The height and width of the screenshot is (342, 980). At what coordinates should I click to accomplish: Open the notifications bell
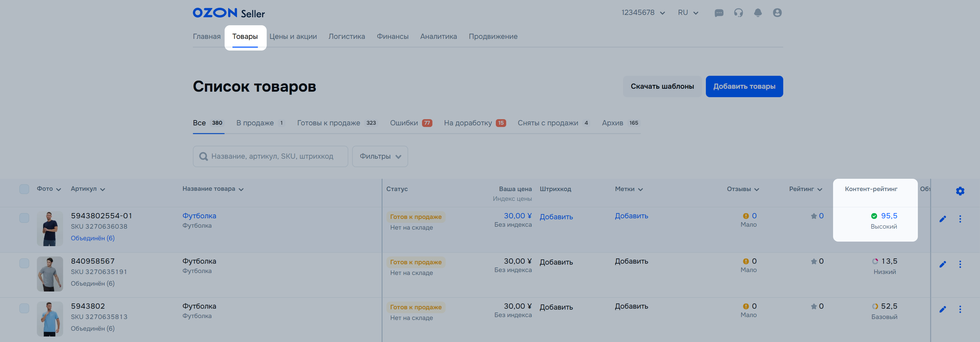click(757, 13)
